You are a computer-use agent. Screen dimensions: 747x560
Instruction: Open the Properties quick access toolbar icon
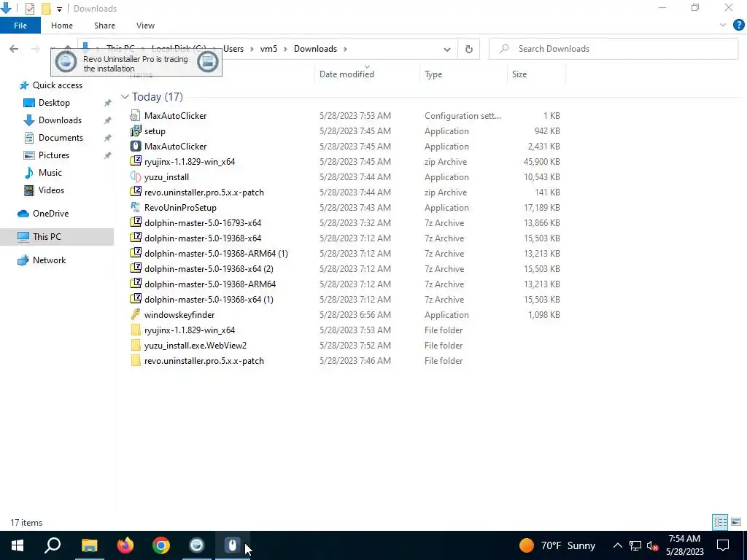(29, 9)
